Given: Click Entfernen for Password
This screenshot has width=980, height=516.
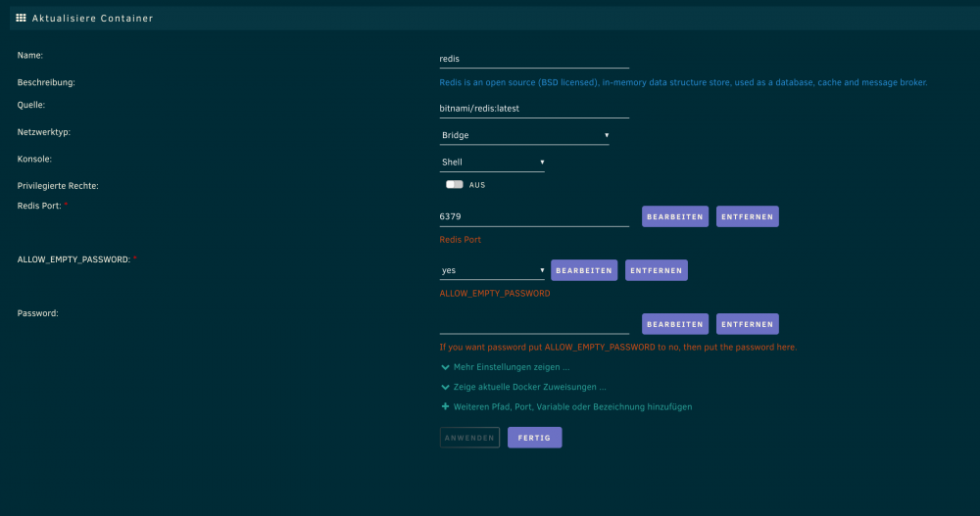Looking at the screenshot, I should (x=748, y=324).
